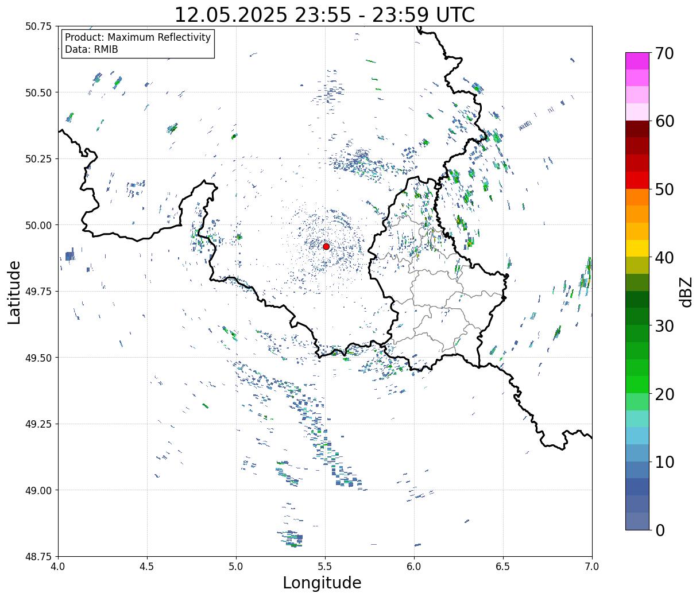Click the plot title with date and time
The height and width of the screenshot is (597, 700).
324,14
